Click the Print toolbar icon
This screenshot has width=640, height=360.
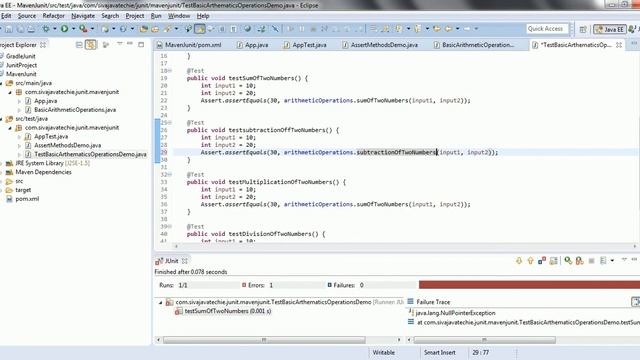[31, 29]
